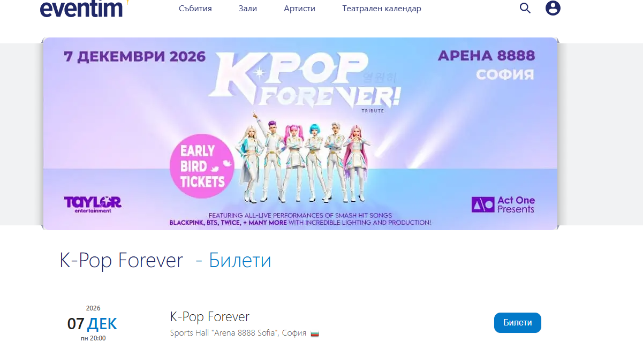Screen dimensions: 643x364
Task: Click the pink Early Bird Tickets badge
Action: point(202,166)
